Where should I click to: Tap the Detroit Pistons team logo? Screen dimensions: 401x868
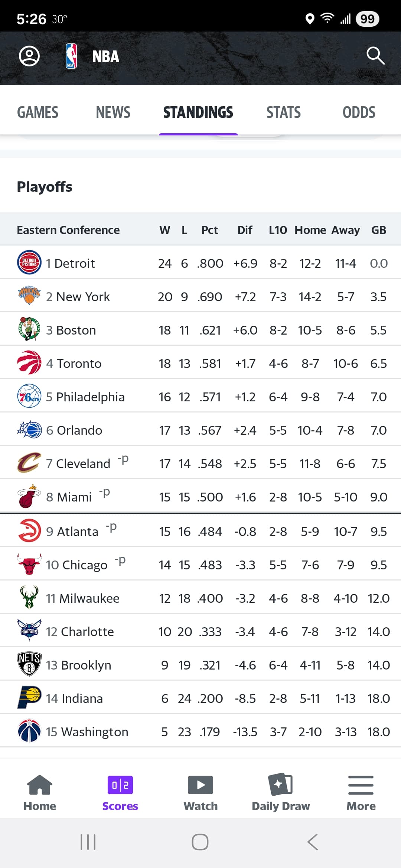(29, 262)
